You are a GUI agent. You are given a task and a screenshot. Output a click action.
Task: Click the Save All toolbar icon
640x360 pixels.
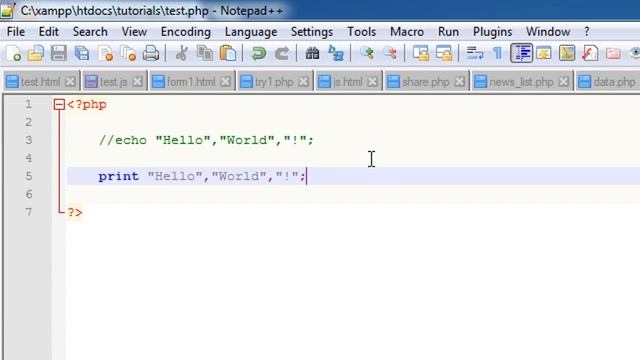[82, 53]
